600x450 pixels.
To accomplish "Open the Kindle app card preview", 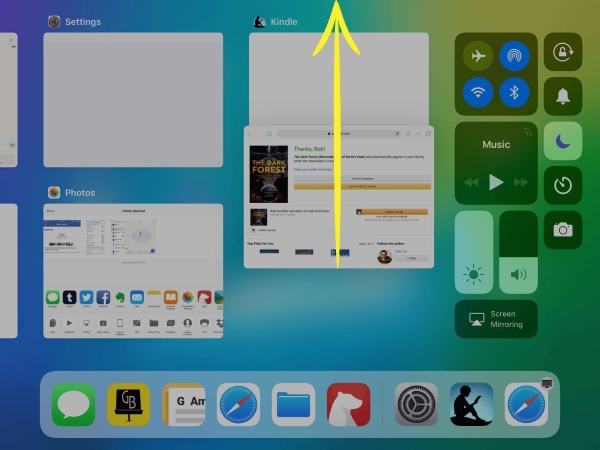I will click(339, 79).
